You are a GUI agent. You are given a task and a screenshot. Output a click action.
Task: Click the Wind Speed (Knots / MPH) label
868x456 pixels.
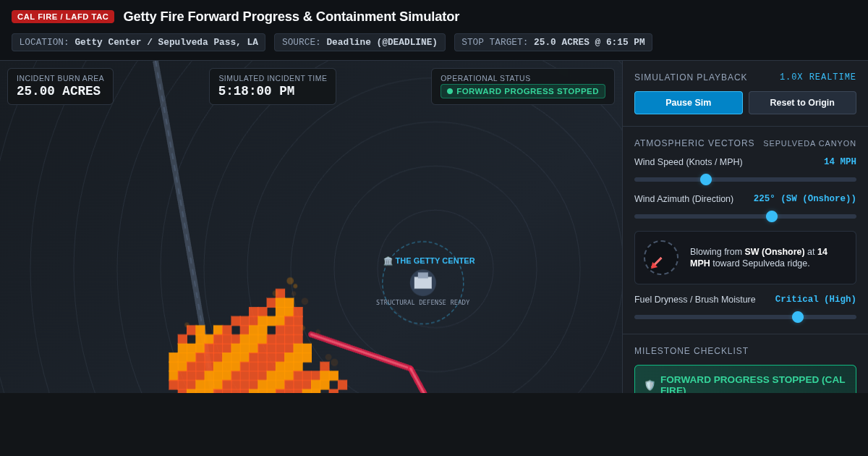pos(689,162)
